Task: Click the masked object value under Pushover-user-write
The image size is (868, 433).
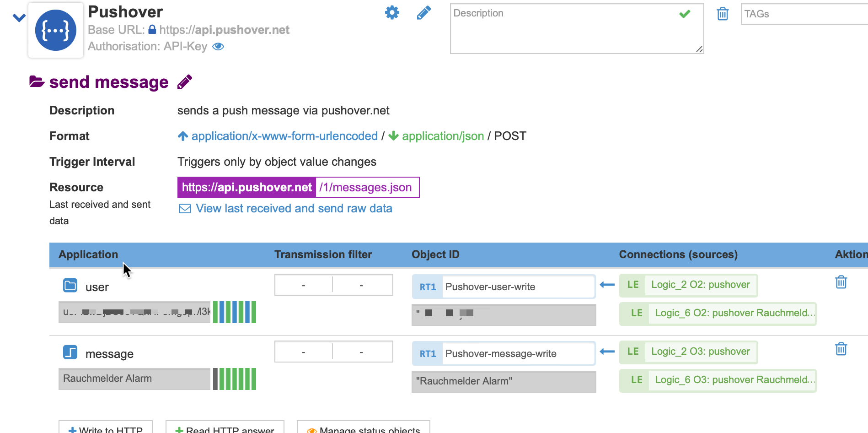Action: point(504,315)
